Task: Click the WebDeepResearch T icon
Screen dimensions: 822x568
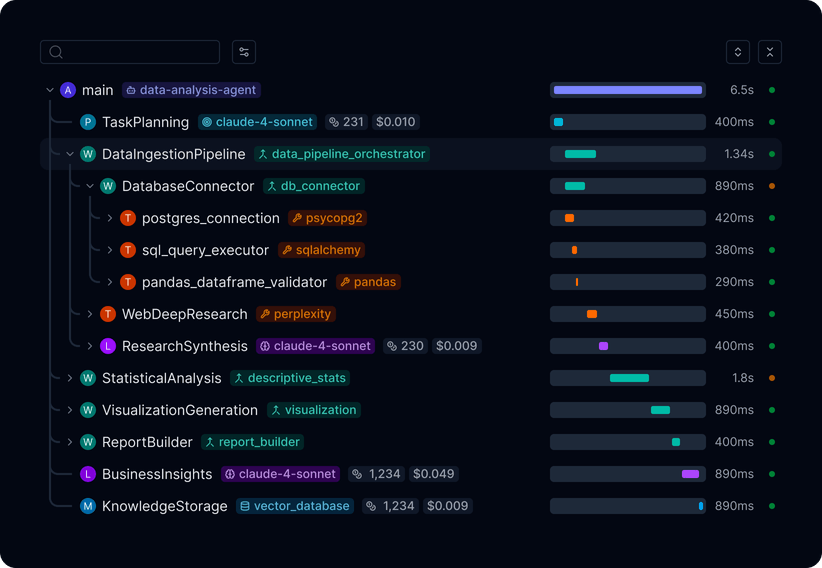Action: [x=108, y=314]
